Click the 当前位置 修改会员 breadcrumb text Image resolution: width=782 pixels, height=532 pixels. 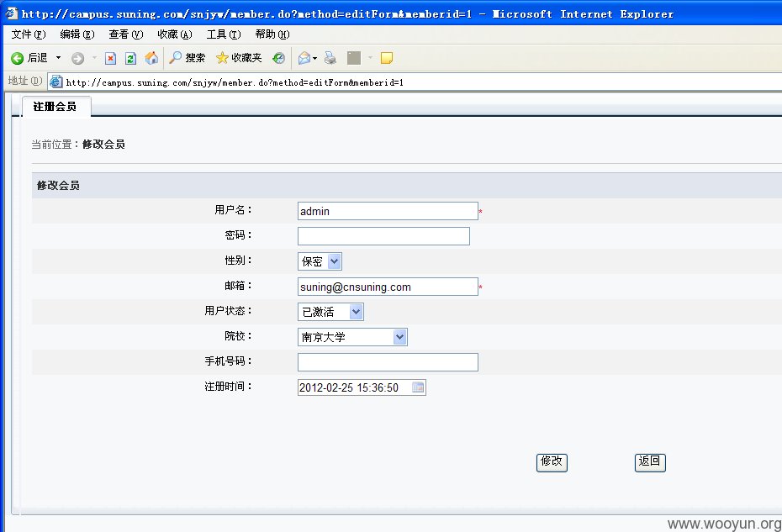tap(78, 145)
